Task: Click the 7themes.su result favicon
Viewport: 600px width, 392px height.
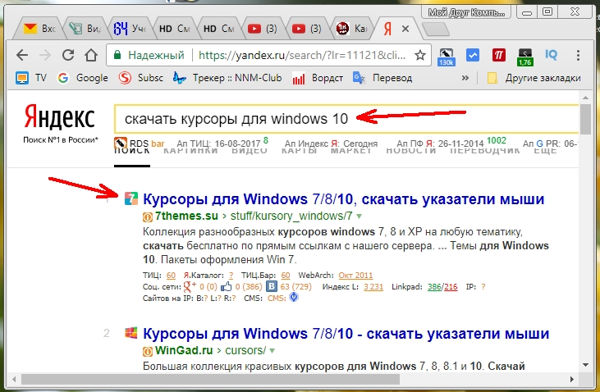Action: (x=131, y=199)
